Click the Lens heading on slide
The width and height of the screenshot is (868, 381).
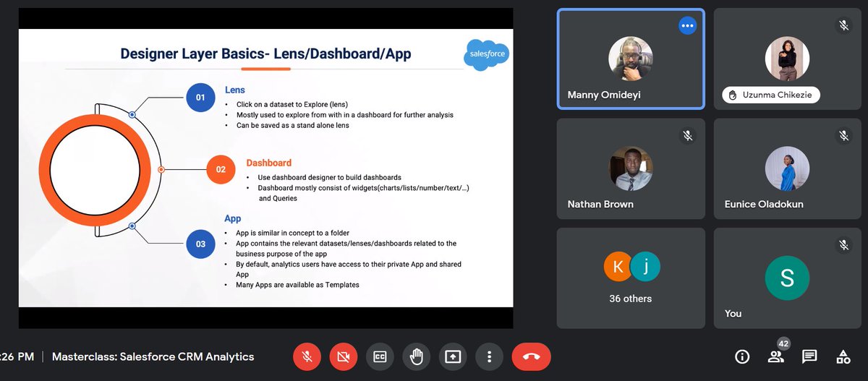tap(235, 90)
